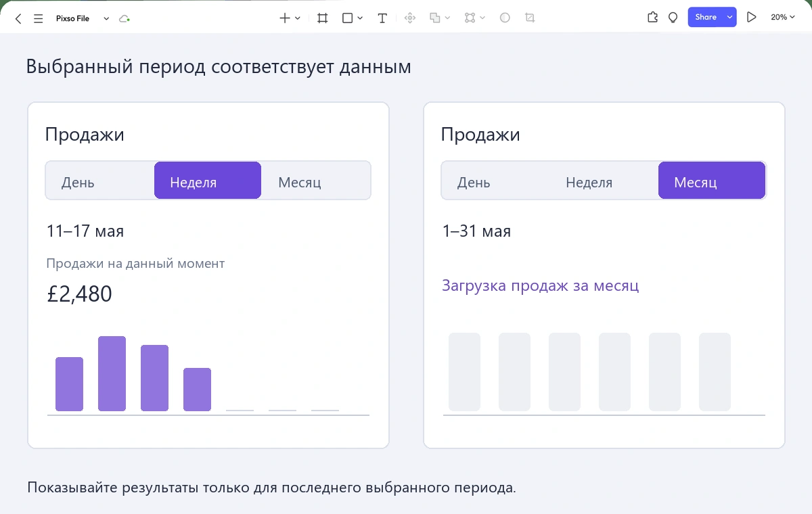Expand the grouping tool dropdown
Viewport: 812px width, 514px height.
(482, 18)
